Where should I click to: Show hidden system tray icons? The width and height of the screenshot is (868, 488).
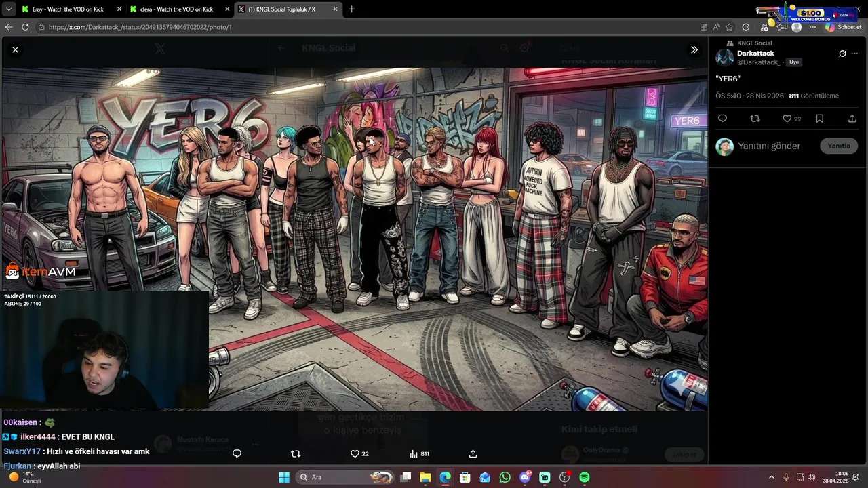[x=771, y=477]
